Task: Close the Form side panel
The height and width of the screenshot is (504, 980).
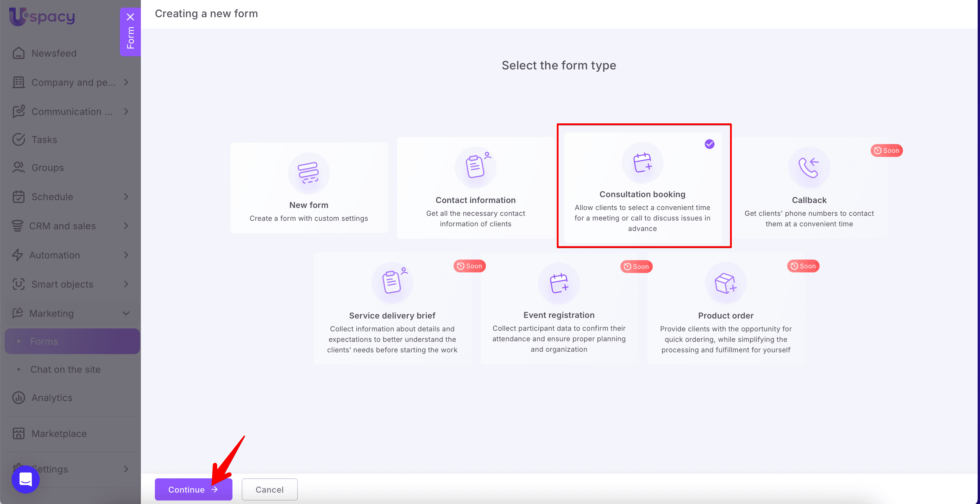Action: [130, 17]
